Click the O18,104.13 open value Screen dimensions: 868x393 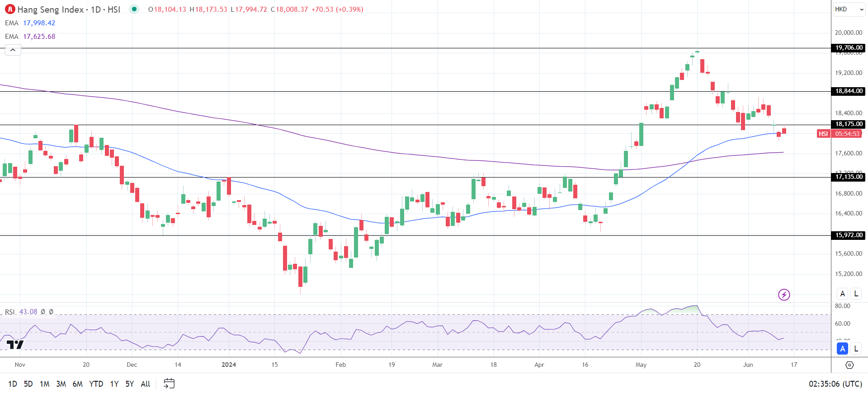(x=167, y=9)
